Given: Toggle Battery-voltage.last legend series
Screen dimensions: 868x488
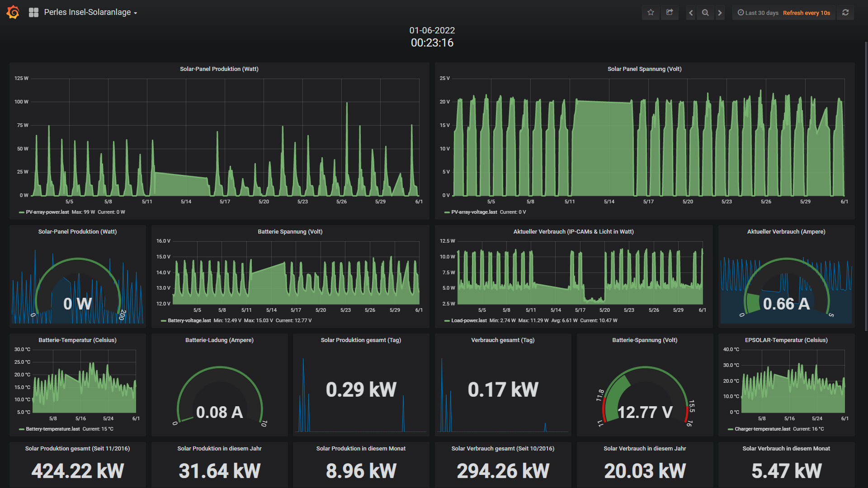Looking at the screenshot, I should click(x=189, y=320).
